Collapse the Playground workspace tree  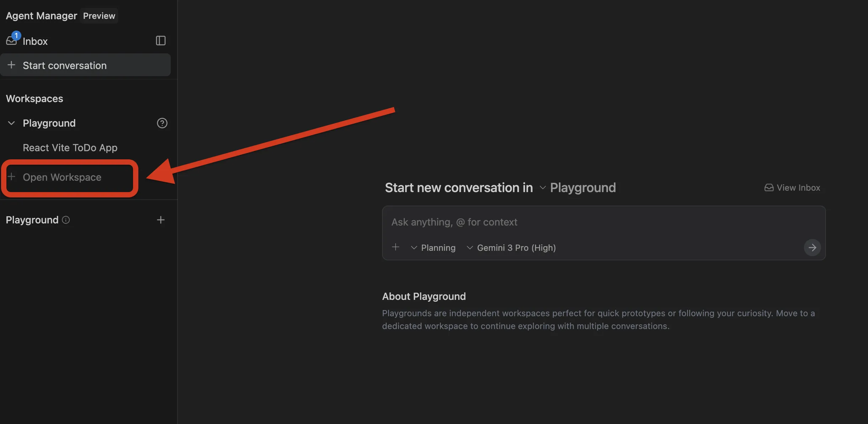11,123
